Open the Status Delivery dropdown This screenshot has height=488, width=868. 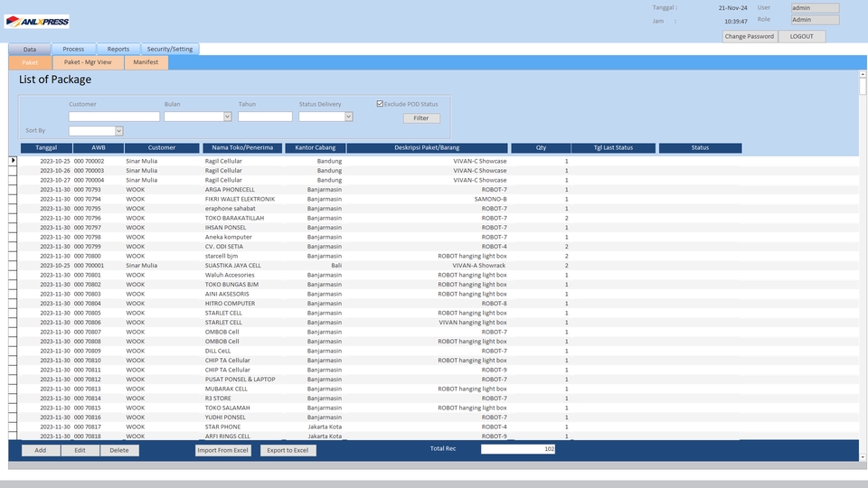348,117
